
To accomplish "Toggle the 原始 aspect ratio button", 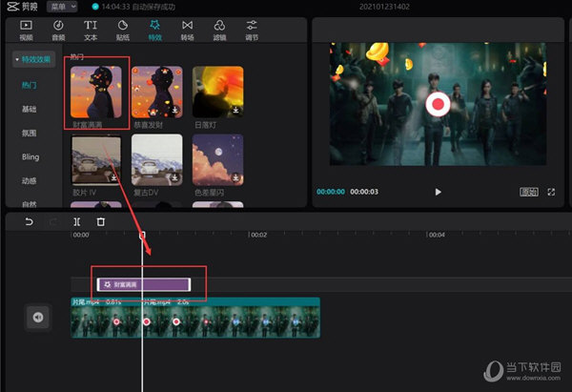I will [528, 192].
